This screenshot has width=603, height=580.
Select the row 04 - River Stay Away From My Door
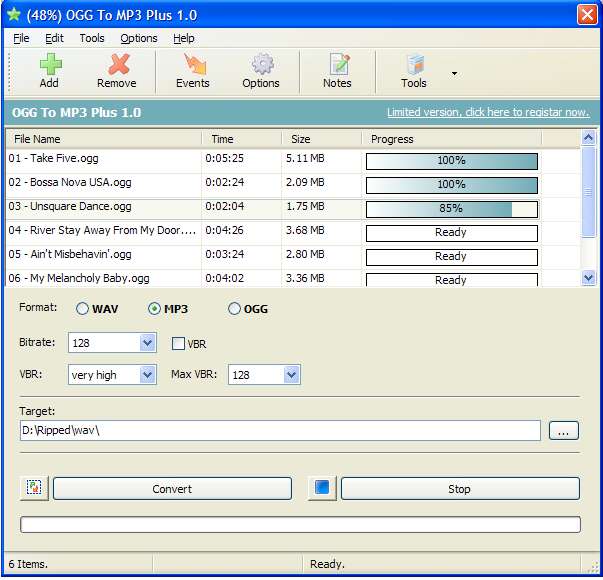[x=293, y=233]
